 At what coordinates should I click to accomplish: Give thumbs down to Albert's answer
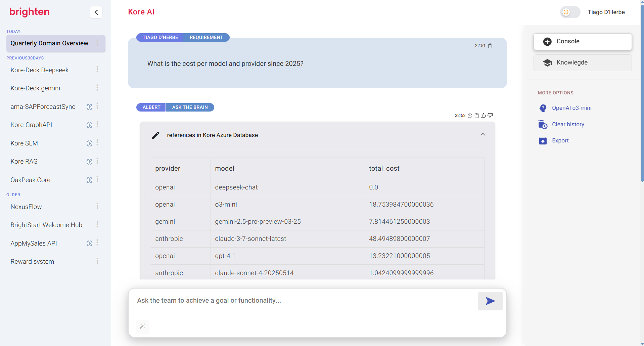(x=490, y=116)
